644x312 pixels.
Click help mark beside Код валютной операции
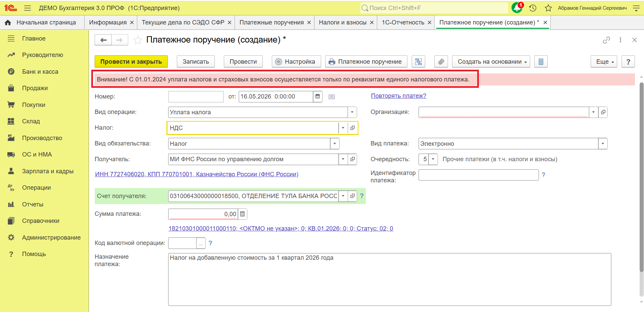pos(210,243)
